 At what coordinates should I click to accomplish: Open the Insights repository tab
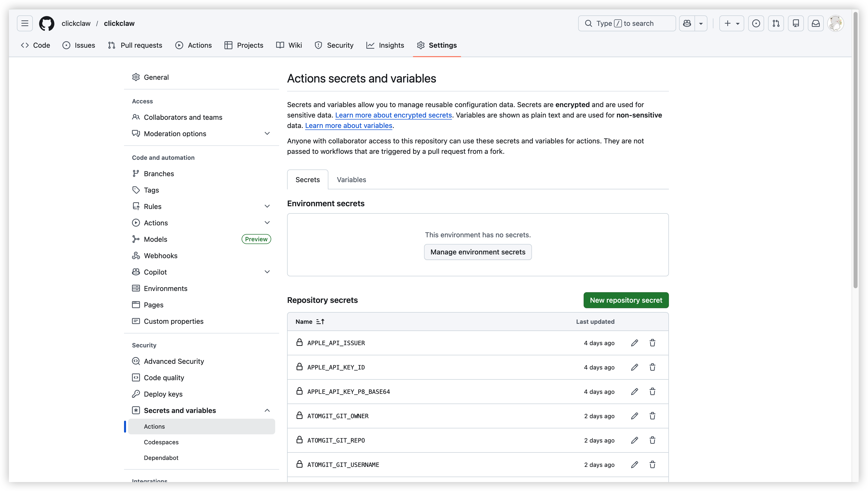coord(385,45)
